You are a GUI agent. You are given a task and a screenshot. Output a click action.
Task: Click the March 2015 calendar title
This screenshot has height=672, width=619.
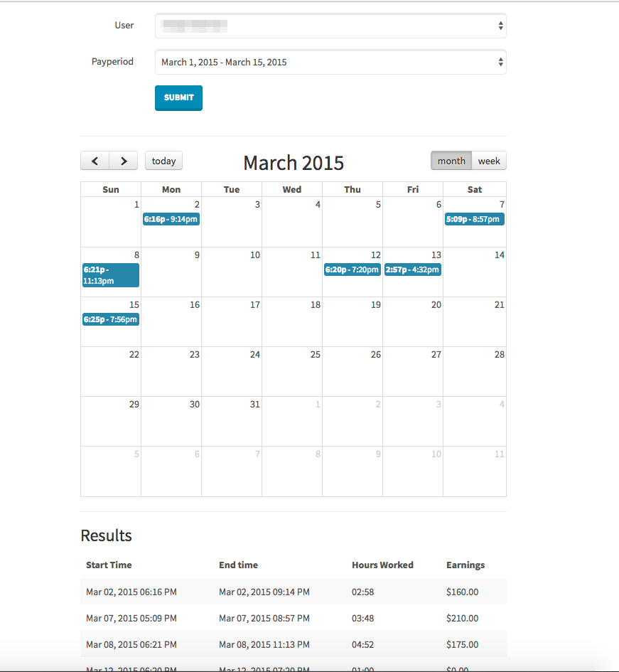pyautogui.click(x=294, y=163)
